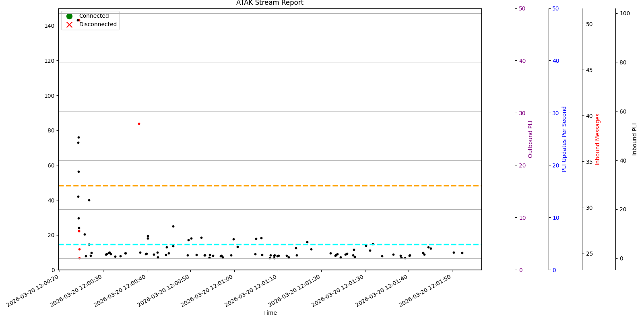Click the Time x-axis label
The height and width of the screenshot is (322, 644).
point(270,313)
